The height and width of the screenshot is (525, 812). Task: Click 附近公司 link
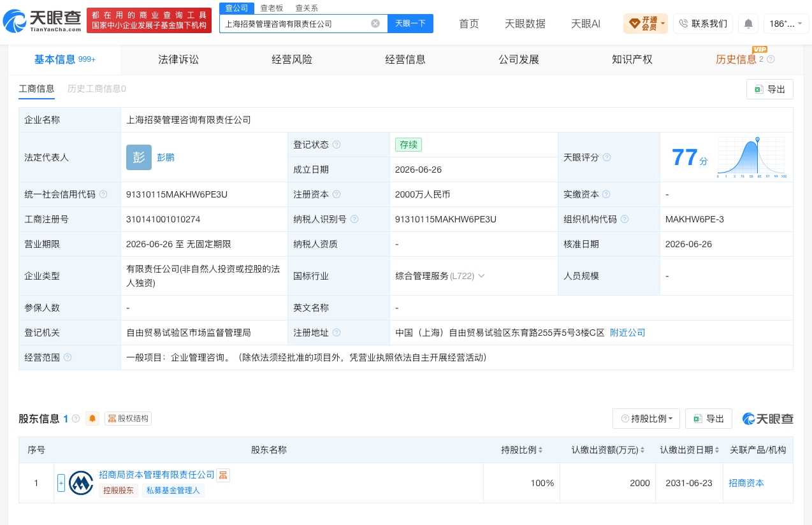coord(628,333)
